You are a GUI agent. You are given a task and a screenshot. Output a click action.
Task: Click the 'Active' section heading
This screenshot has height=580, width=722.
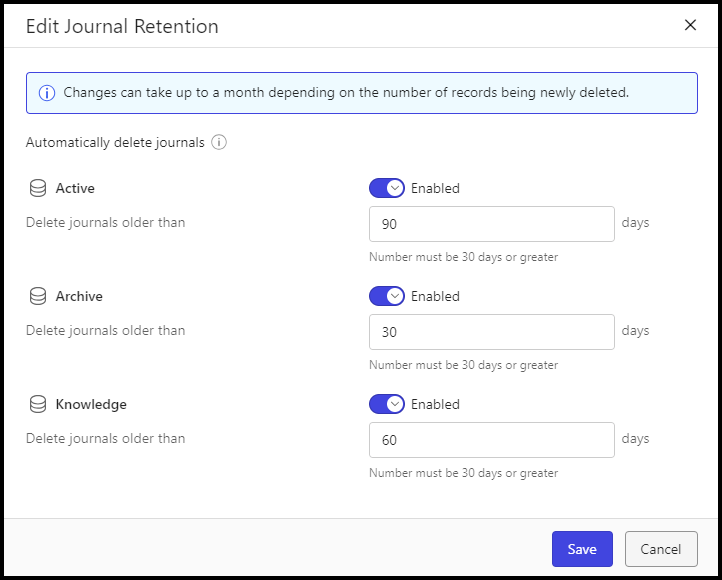pyautogui.click(x=75, y=188)
